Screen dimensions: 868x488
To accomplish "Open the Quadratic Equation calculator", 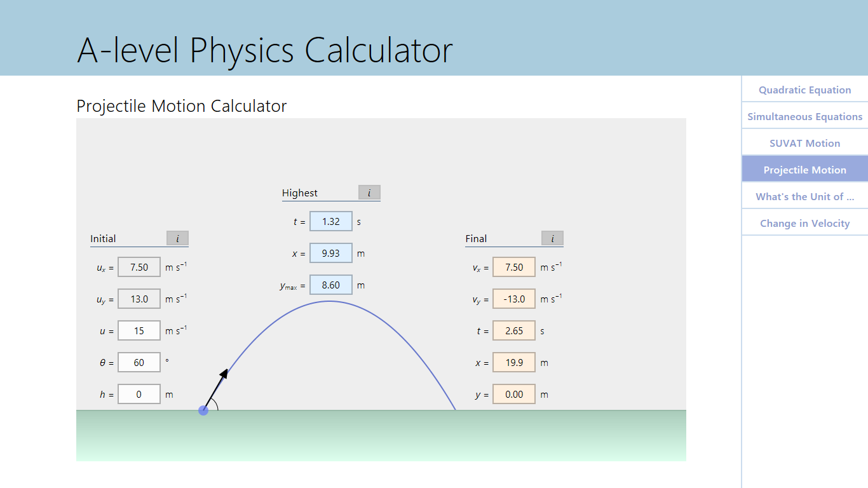I will 804,90.
